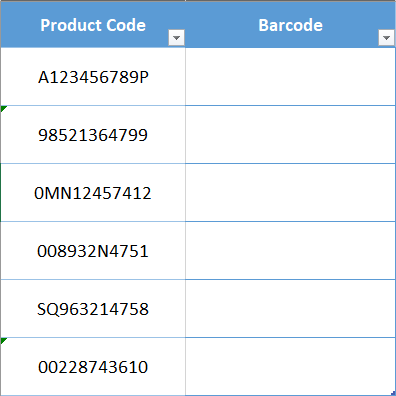Select cell containing SQ963214758
The width and height of the screenshot is (396, 396).
[93, 309]
